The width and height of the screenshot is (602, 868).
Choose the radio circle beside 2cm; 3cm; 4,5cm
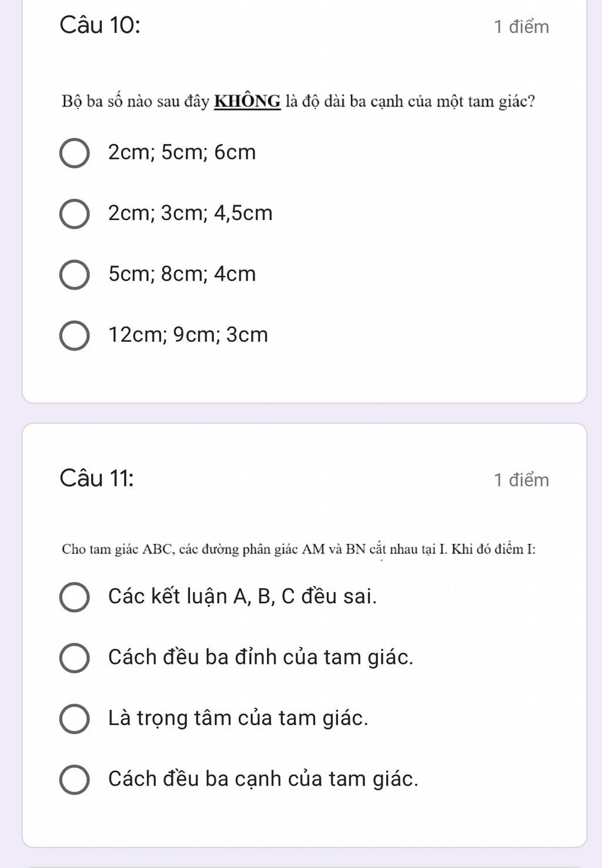pos(75,213)
